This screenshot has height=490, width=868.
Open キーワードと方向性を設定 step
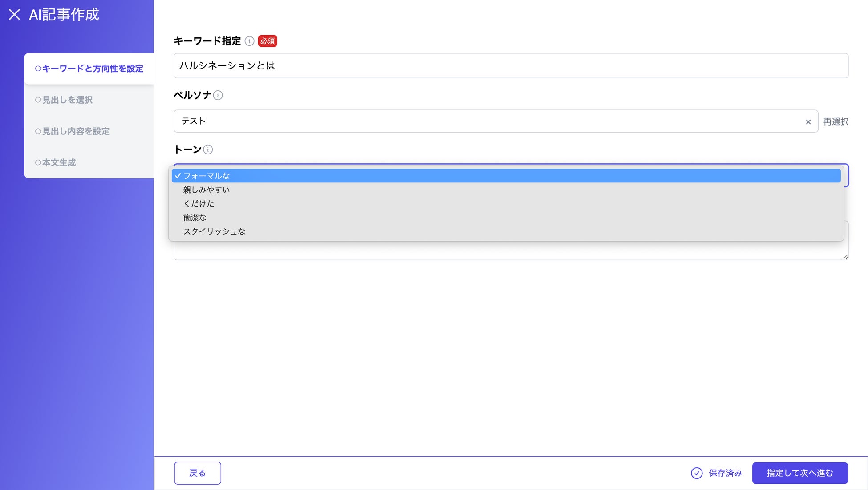pyautogui.click(x=89, y=69)
